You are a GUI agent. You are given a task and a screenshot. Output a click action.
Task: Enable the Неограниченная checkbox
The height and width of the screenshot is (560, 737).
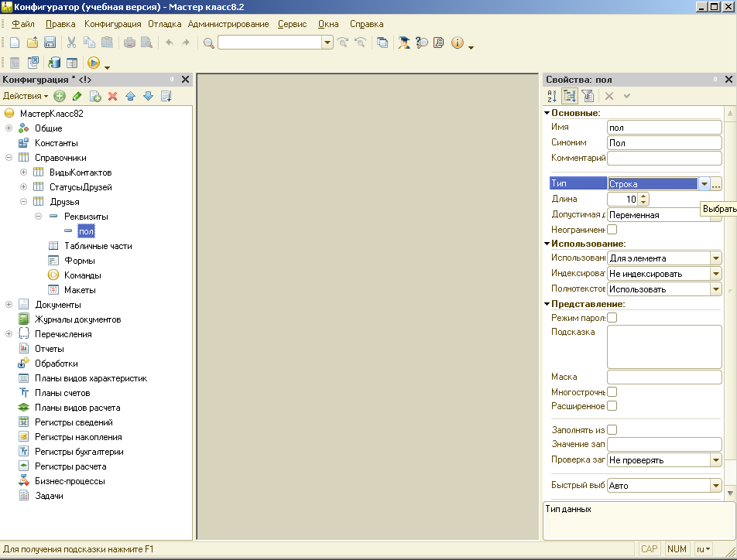pos(612,230)
